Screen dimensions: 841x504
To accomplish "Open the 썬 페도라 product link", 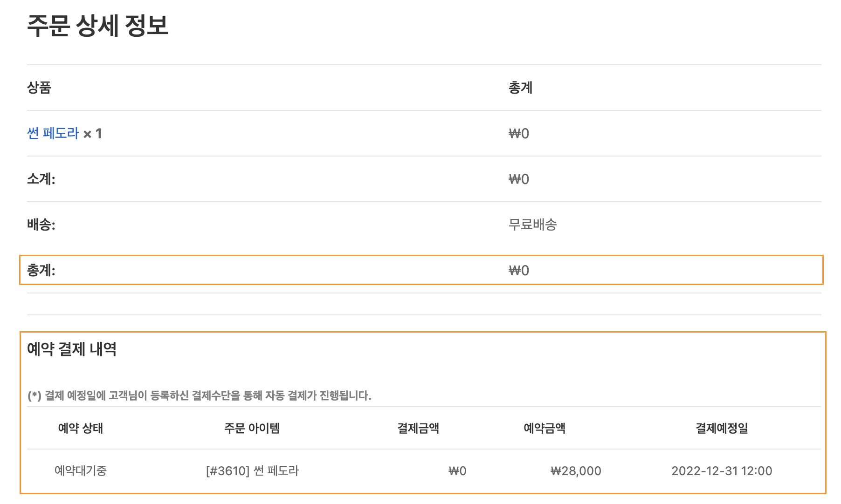I will pyautogui.click(x=53, y=133).
